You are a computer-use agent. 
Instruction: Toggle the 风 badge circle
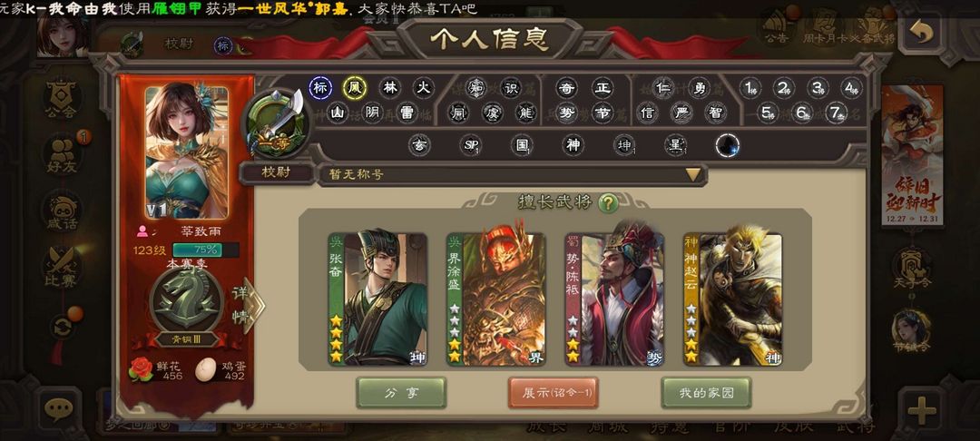(355, 88)
